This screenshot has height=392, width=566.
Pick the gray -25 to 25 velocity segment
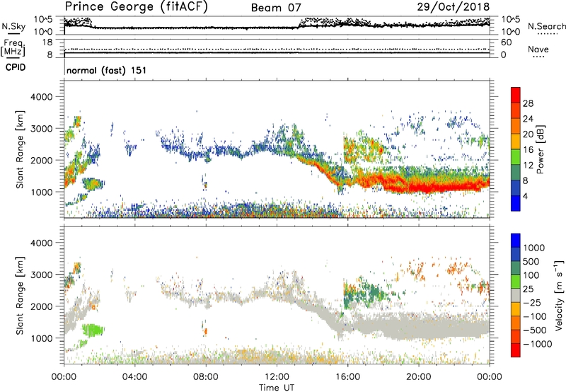pyautogui.click(x=516, y=296)
